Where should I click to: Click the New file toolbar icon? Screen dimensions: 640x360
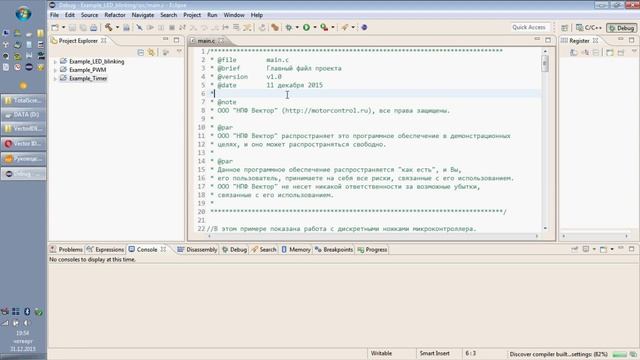click(x=55, y=27)
